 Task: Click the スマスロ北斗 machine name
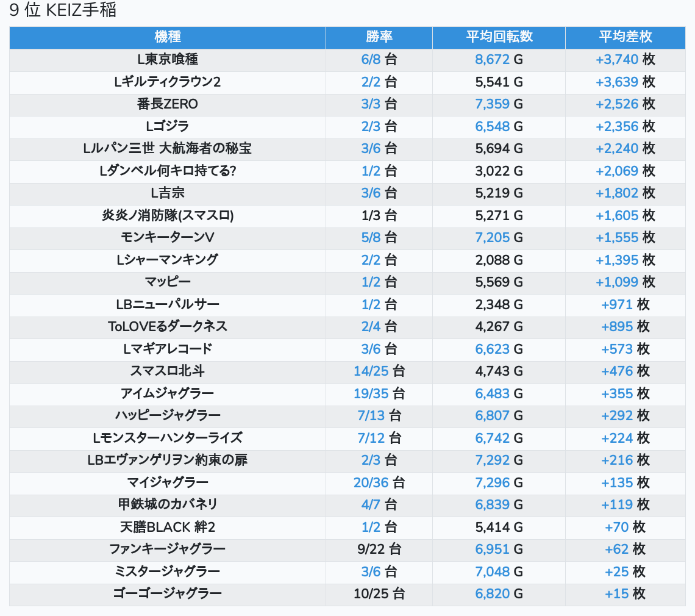[x=168, y=371]
